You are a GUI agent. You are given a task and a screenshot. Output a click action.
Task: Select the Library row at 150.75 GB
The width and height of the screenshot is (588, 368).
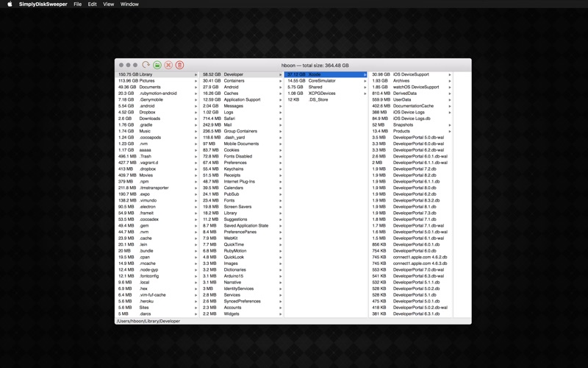[157, 74]
